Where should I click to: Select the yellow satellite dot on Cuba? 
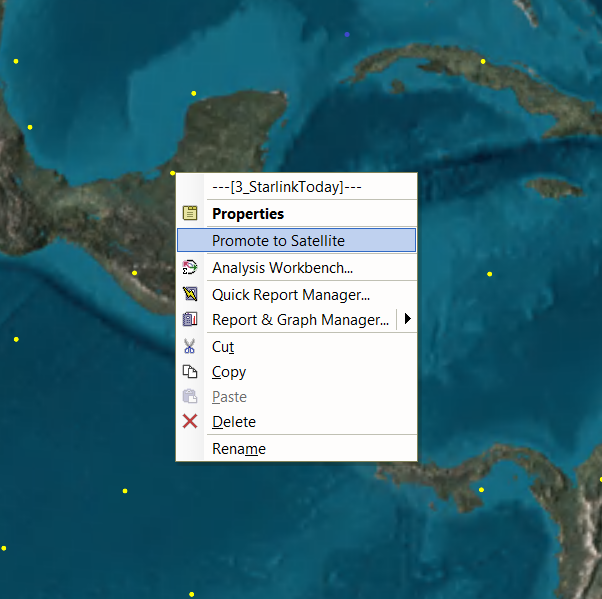(x=483, y=61)
